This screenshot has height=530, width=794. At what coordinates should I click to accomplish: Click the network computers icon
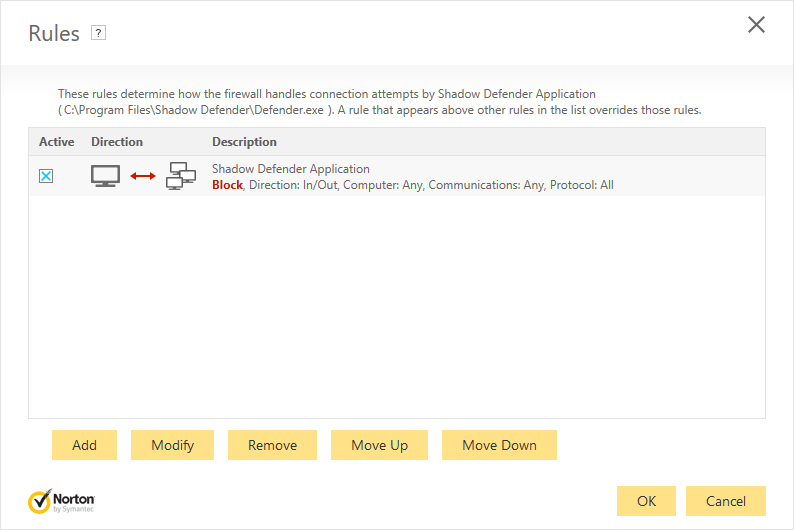click(180, 176)
